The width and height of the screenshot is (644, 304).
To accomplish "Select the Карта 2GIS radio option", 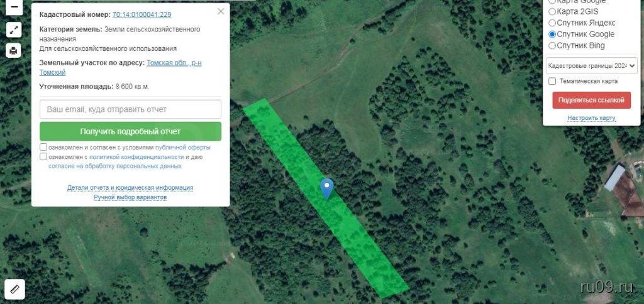I will pyautogui.click(x=552, y=11).
